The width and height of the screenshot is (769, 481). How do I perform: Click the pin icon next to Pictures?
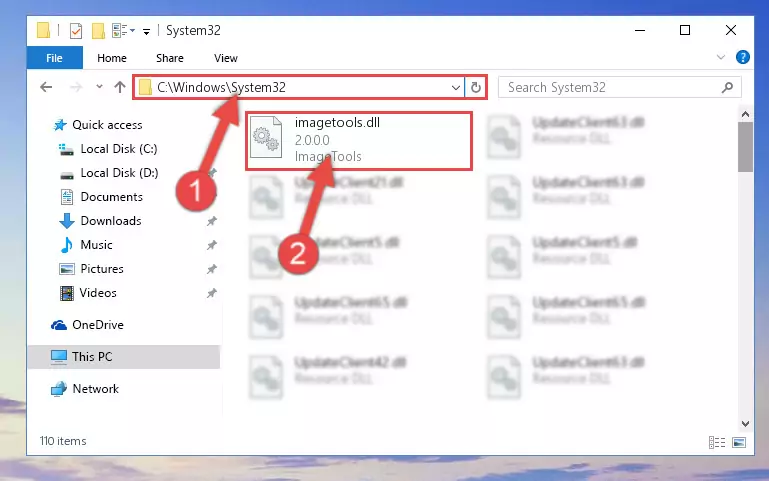(211, 269)
